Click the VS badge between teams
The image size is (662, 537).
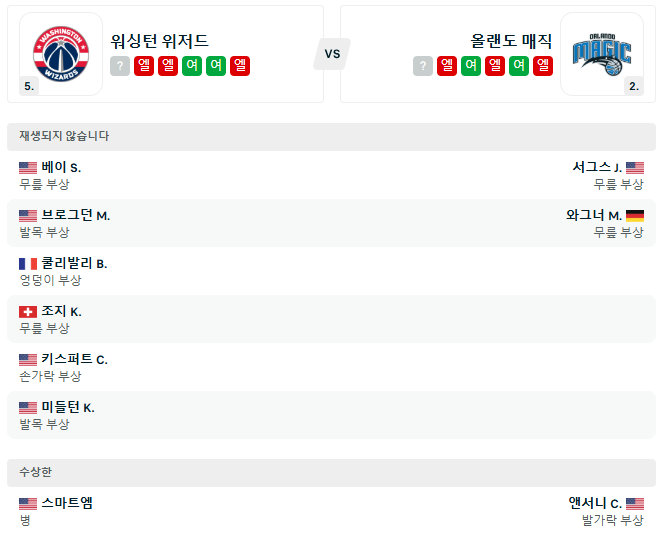pos(332,54)
